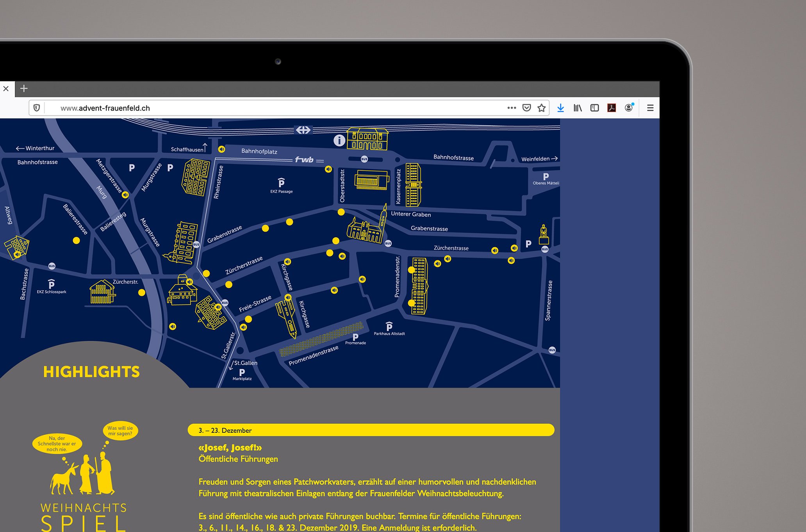The height and width of the screenshot is (532, 806).
Task: Click the Firefox downloads arrow icon
Action: coord(560,108)
